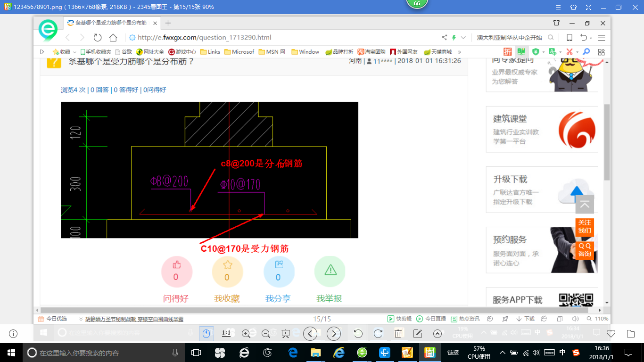Zoom in on the image
The image size is (644, 362).
pos(246,334)
